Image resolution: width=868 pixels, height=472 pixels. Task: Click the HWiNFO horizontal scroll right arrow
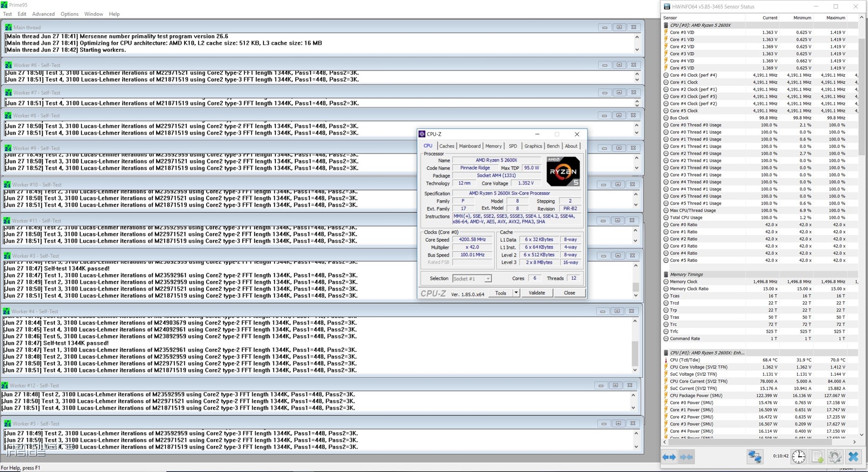pos(854,442)
